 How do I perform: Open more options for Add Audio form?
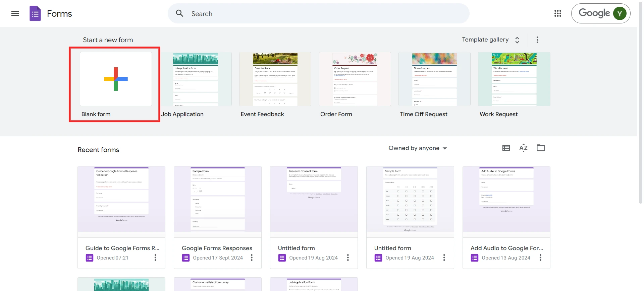pyautogui.click(x=540, y=258)
